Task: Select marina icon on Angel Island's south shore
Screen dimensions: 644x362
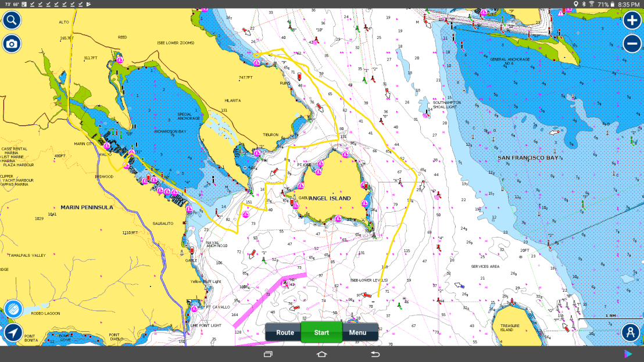Action: [338, 219]
